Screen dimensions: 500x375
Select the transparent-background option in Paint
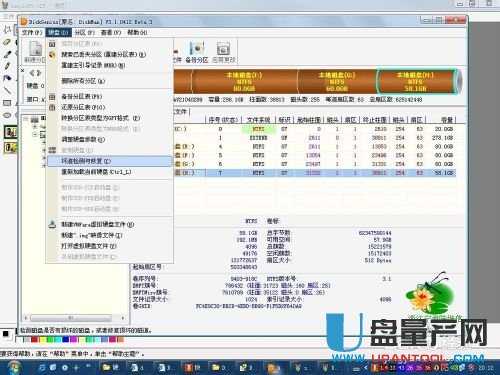click(x=10, y=147)
